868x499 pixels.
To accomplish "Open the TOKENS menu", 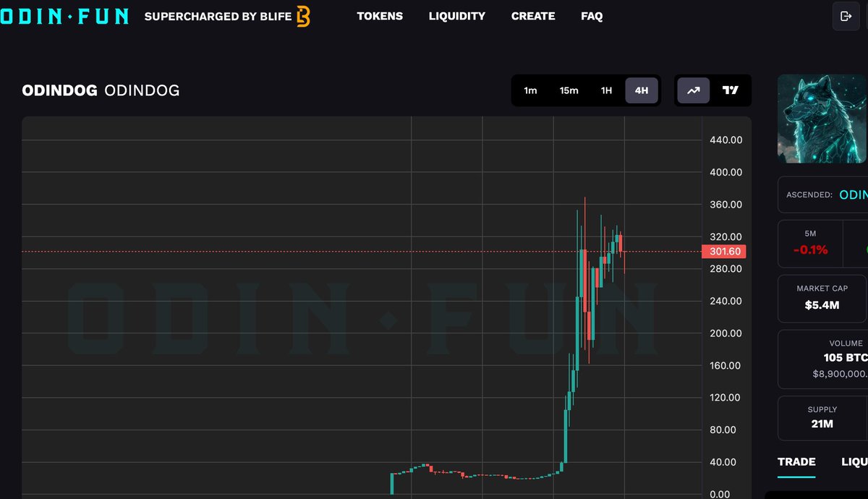I will [380, 16].
